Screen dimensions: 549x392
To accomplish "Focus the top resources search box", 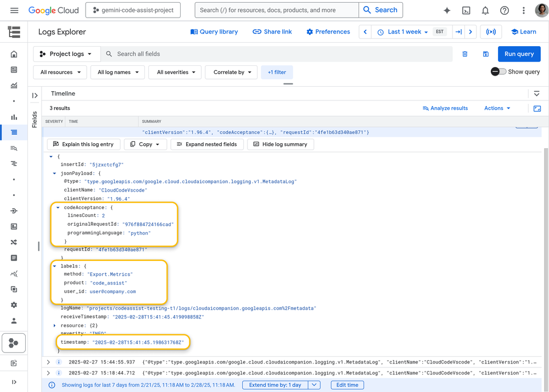I will 277,10.
